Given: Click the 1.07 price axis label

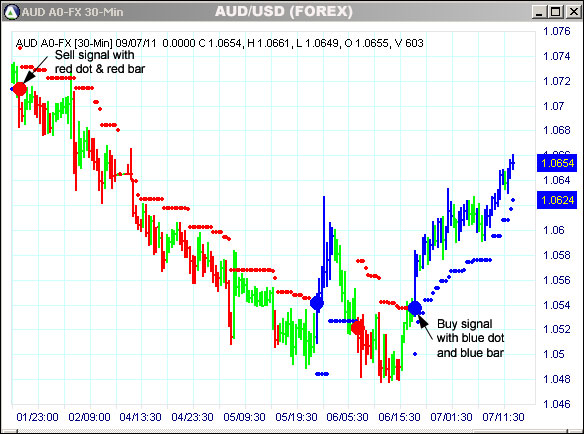Looking at the screenshot, I should tap(553, 106).
